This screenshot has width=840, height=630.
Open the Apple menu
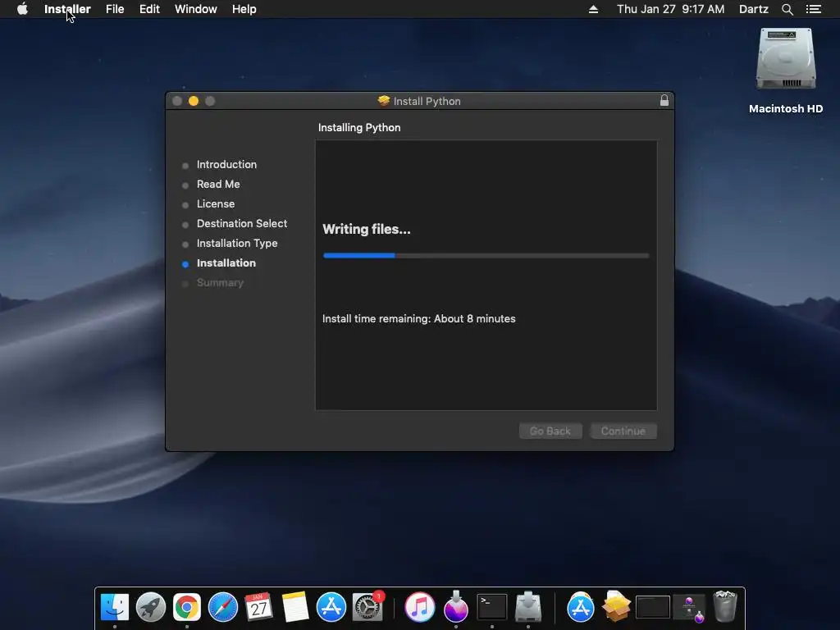pyautogui.click(x=22, y=9)
